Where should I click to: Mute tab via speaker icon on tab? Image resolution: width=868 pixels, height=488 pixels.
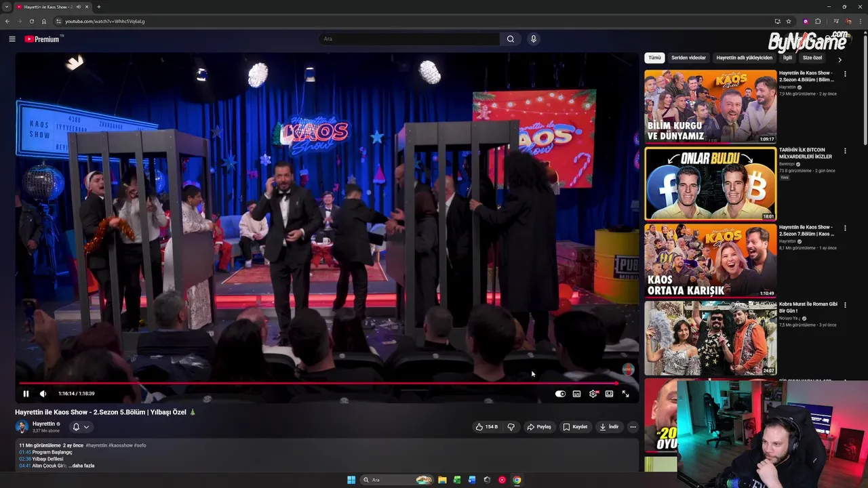(x=79, y=7)
